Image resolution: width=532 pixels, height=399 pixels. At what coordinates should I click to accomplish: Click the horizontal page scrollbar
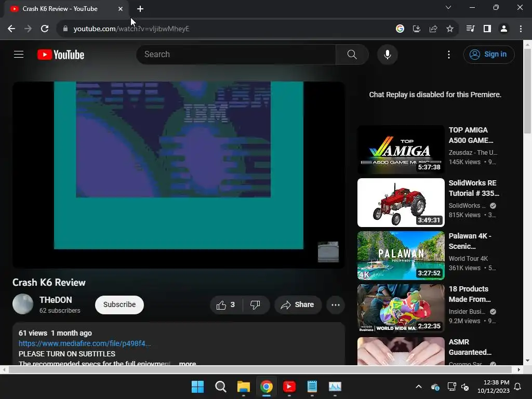260,369
